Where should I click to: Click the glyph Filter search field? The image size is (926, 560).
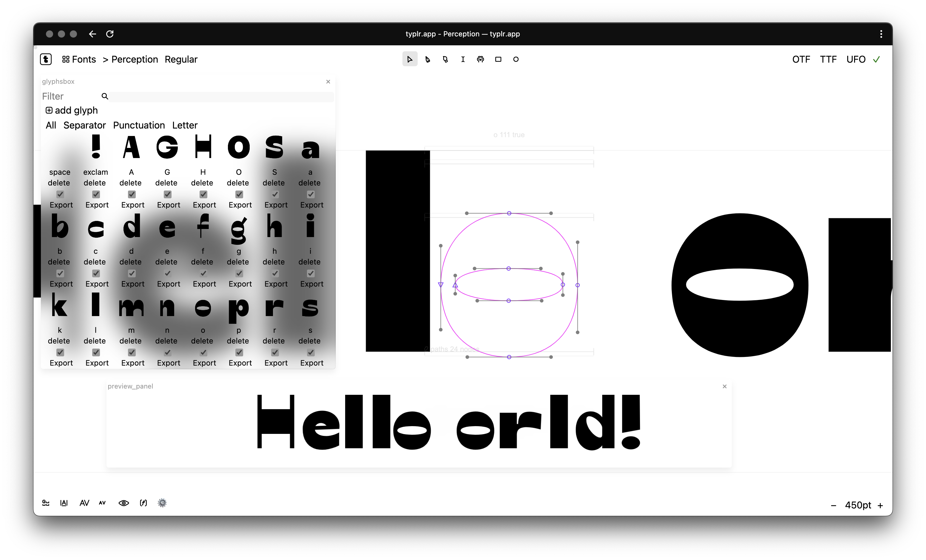click(x=221, y=97)
